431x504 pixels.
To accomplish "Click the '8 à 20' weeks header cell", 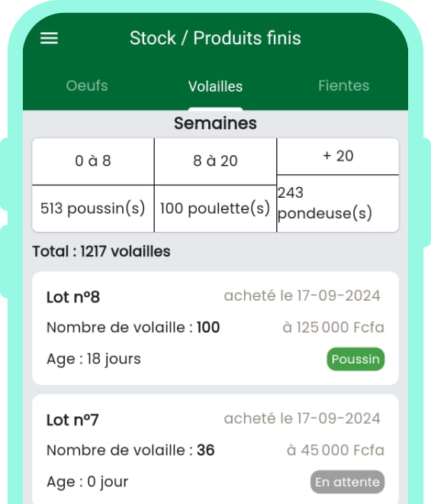I will [x=215, y=161].
